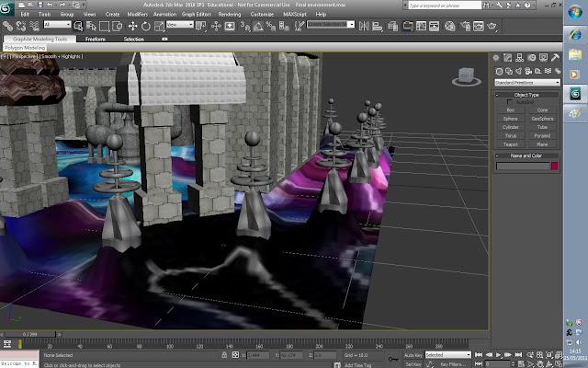Open the Modify panel tab
This screenshot has height=368, width=588.
(x=507, y=57)
